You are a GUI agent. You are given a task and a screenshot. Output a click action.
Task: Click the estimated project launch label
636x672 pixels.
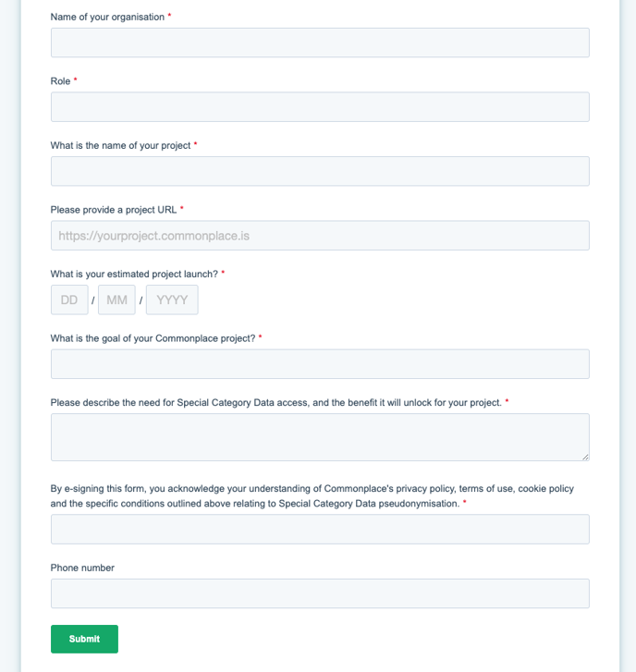point(134,274)
